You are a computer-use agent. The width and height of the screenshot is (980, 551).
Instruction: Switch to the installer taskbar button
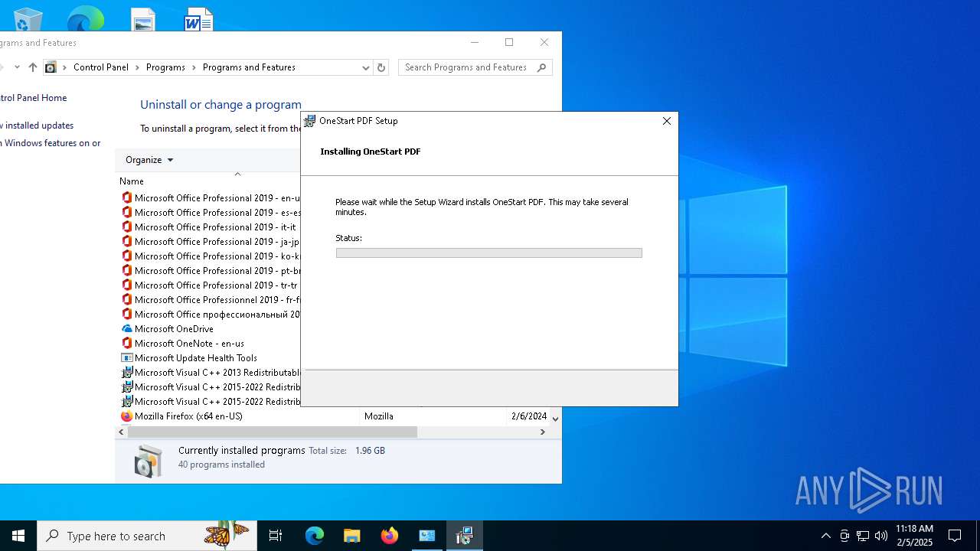[x=464, y=536]
